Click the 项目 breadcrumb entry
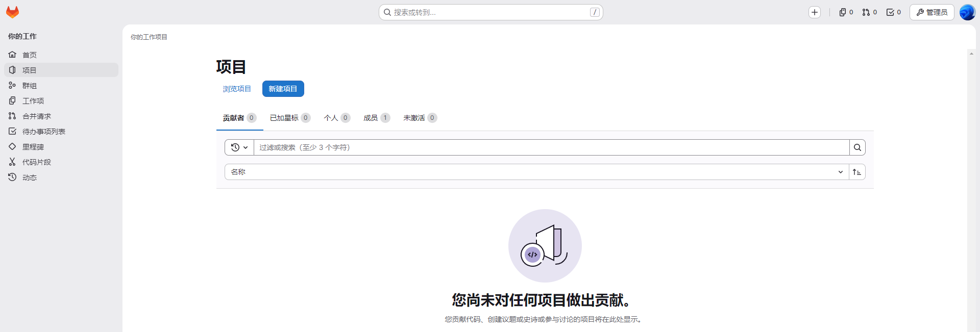 (x=161, y=37)
